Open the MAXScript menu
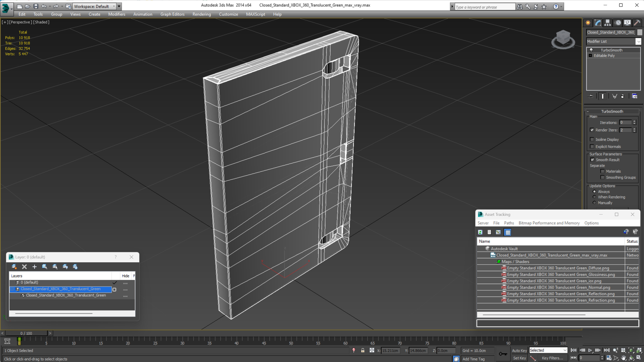644x362 pixels. (x=255, y=14)
